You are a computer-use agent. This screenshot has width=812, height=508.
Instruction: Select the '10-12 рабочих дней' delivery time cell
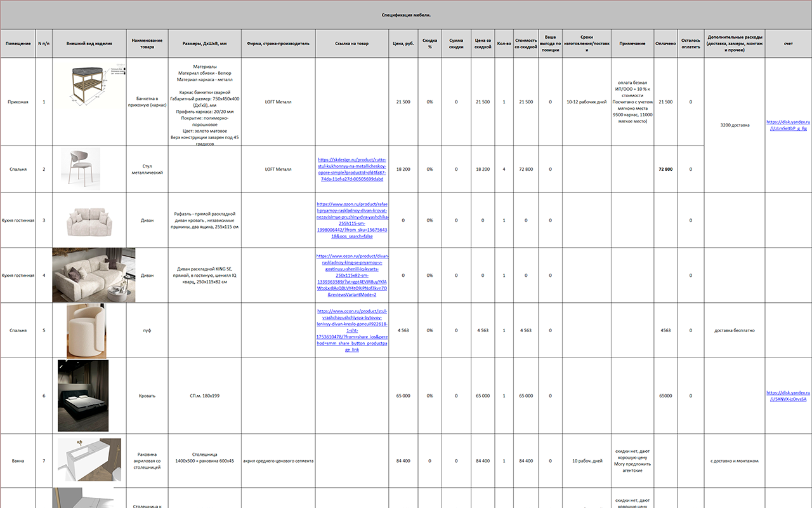point(586,102)
